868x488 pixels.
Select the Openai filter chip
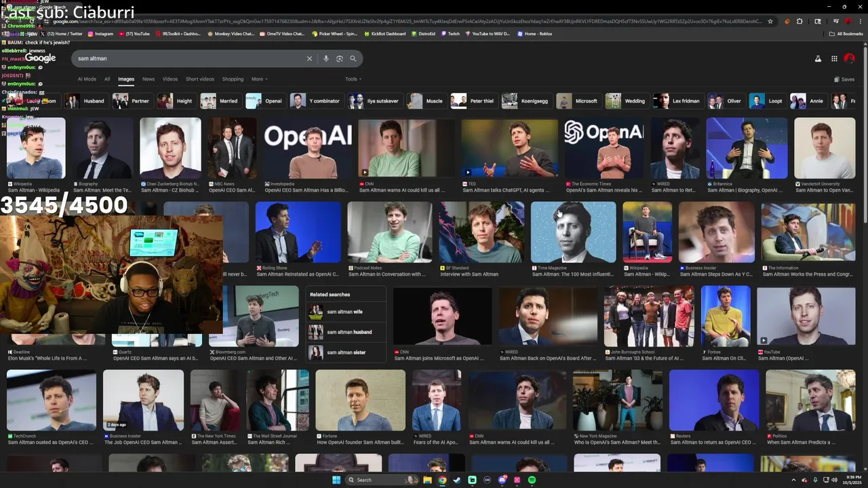[265, 101]
